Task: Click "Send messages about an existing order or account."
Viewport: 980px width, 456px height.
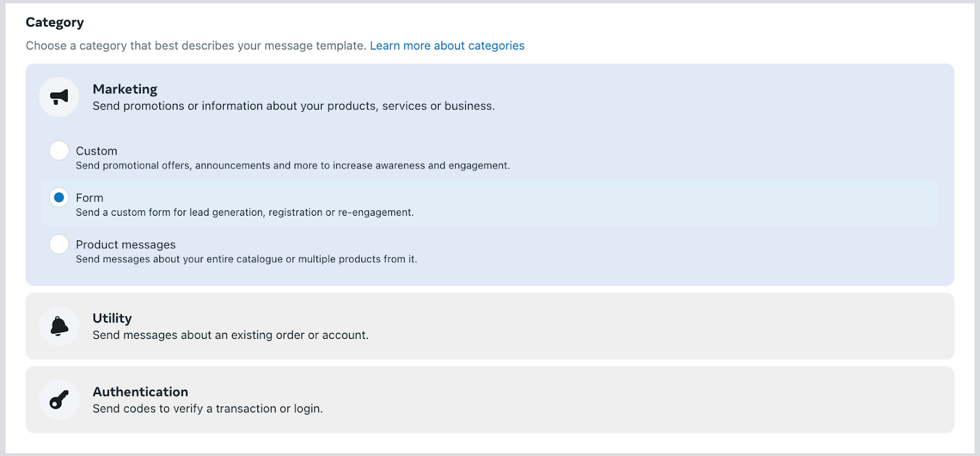Action: [230, 335]
